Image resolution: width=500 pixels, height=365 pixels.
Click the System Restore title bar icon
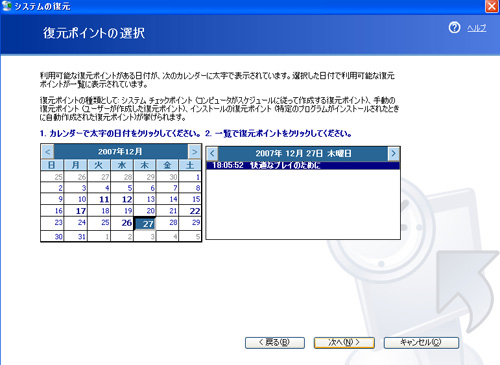click(7, 6)
